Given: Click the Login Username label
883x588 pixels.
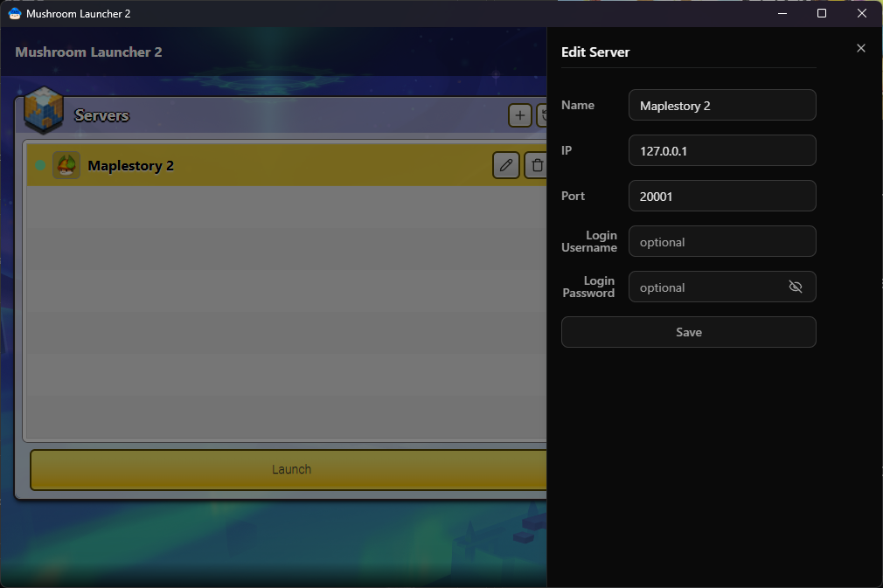Looking at the screenshot, I should [589, 241].
